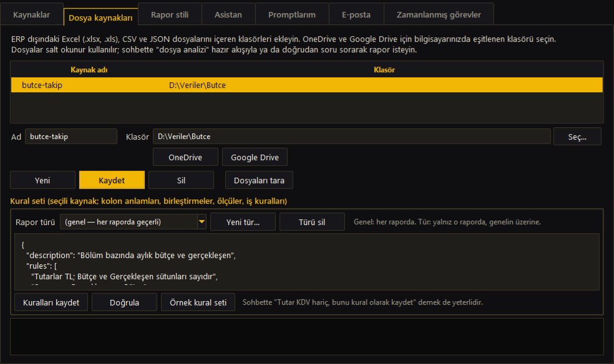Click the Seç... browse button
The height and width of the screenshot is (364, 614).
pos(577,137)
